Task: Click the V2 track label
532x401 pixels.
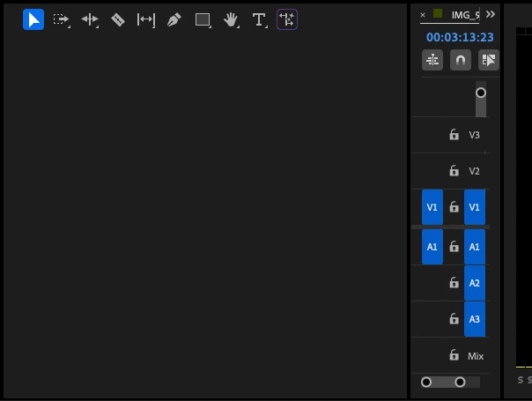Action: pyautogui.click(x=475, y=171)
